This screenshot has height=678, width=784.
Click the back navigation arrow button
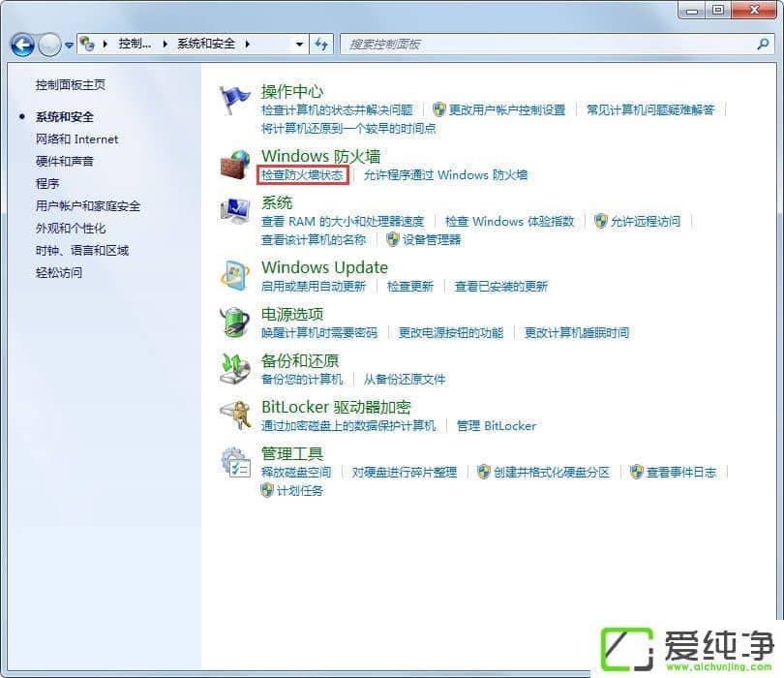coord(21,45)
